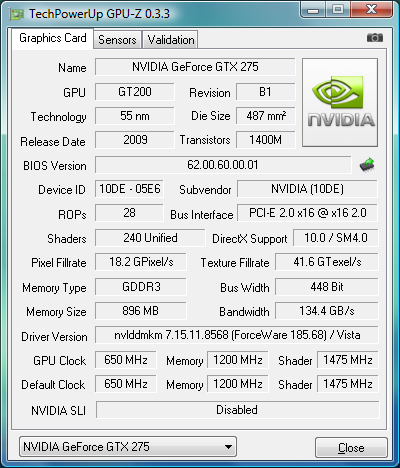Viewport: 400px width, 468px height.
Task: Click the Close button
Action: 351,448
